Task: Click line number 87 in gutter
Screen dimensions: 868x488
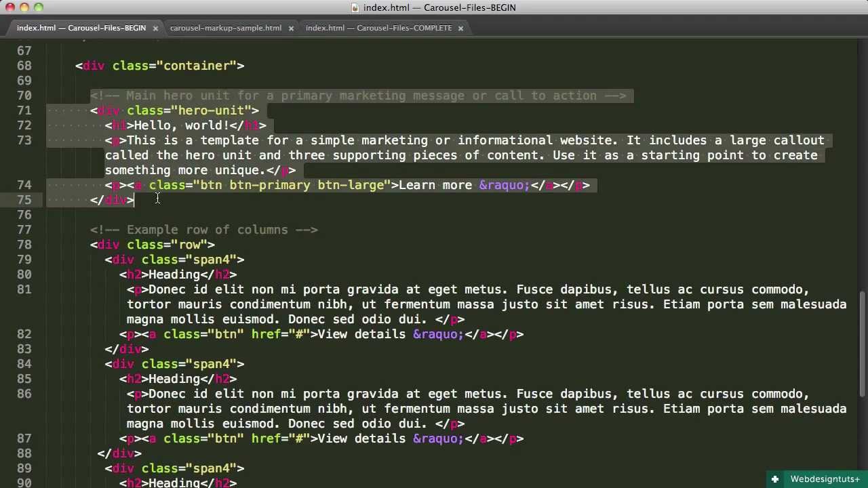Action: (x=24, y=439)
